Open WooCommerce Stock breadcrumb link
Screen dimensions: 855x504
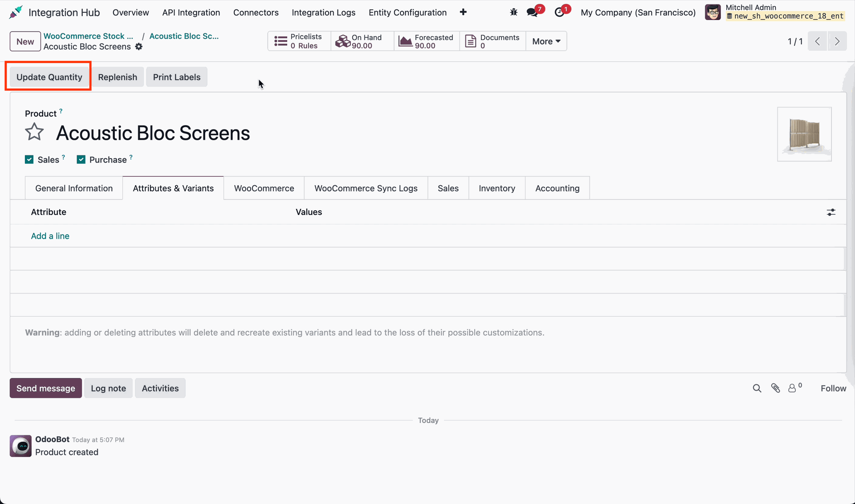click(88, 36)
